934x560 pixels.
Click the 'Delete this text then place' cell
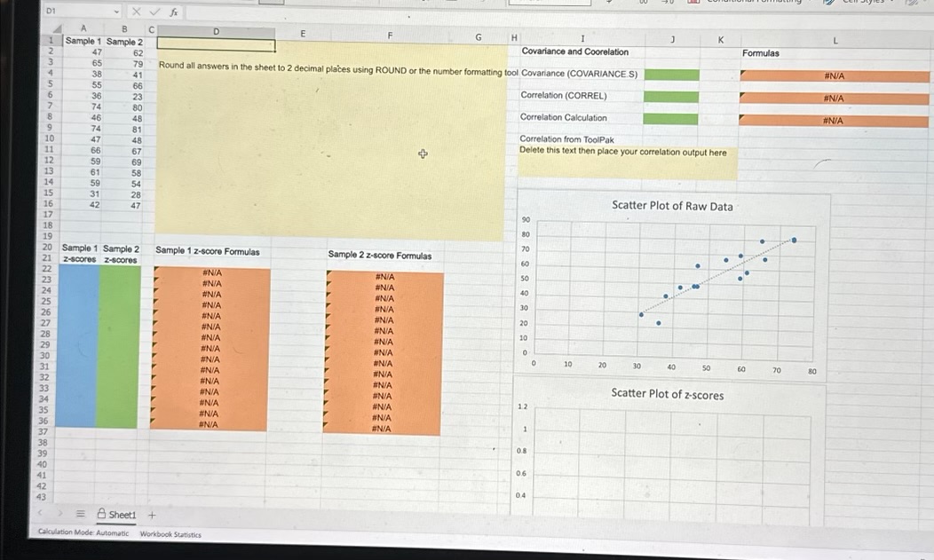pos(622,152)
